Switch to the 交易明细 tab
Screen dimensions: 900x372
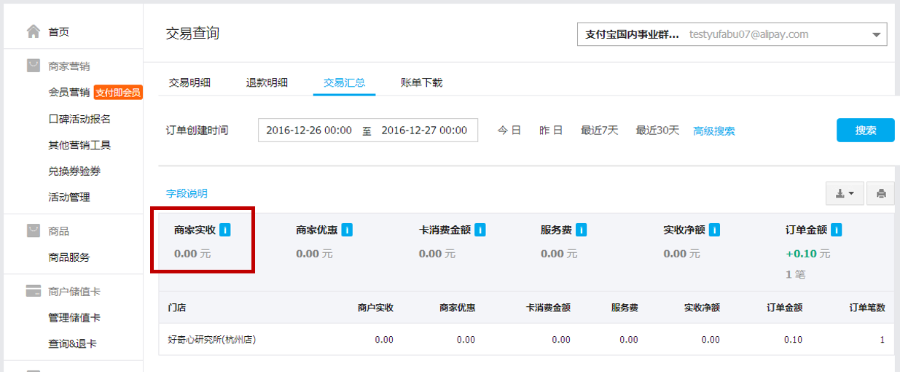click(189, 83)
